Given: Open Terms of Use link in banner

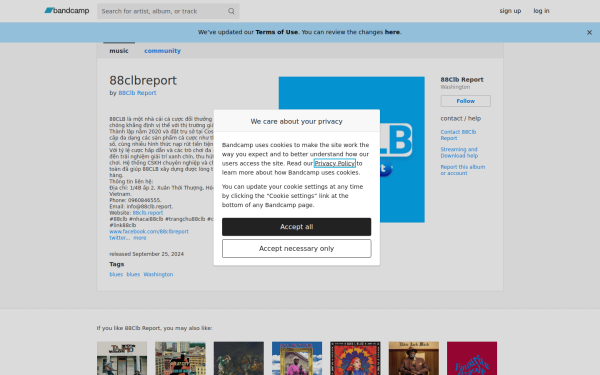Looking at the screenshot, I should tap(276, 32).
